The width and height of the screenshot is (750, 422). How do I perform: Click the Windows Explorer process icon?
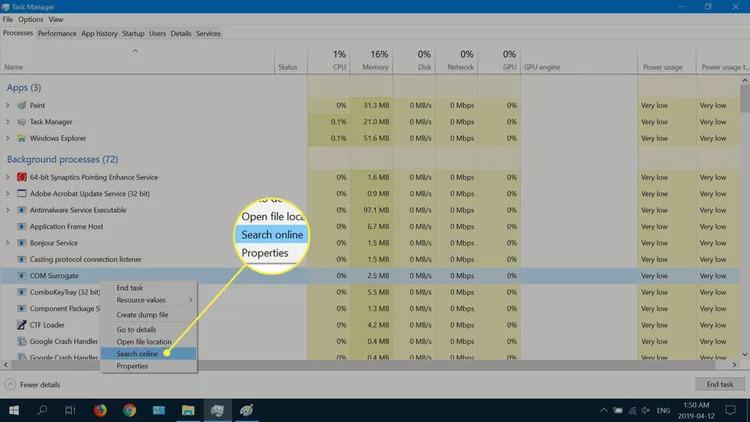coord(22,138)
